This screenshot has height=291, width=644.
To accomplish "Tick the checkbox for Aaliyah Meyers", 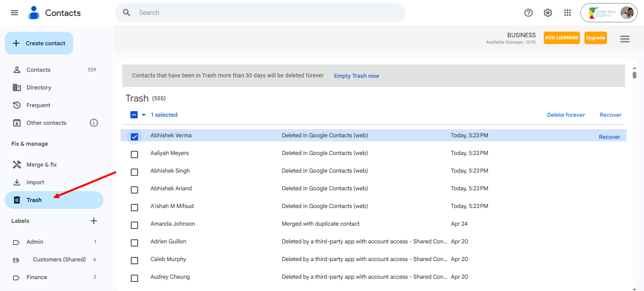I will pos(134,154).
